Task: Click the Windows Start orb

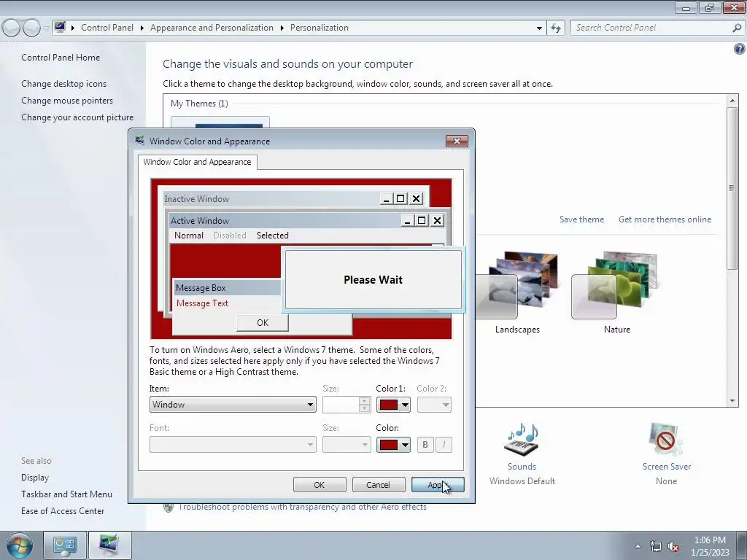Action: 19,545
